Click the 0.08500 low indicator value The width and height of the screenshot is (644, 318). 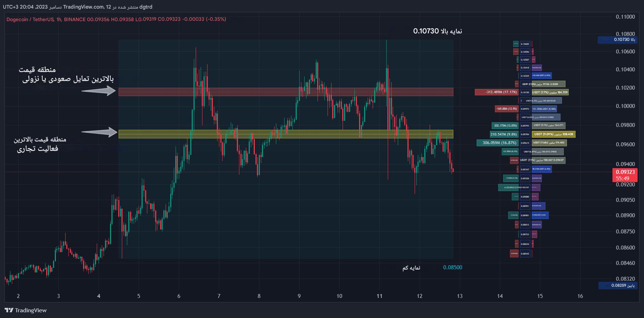click(x=453, y=267)
